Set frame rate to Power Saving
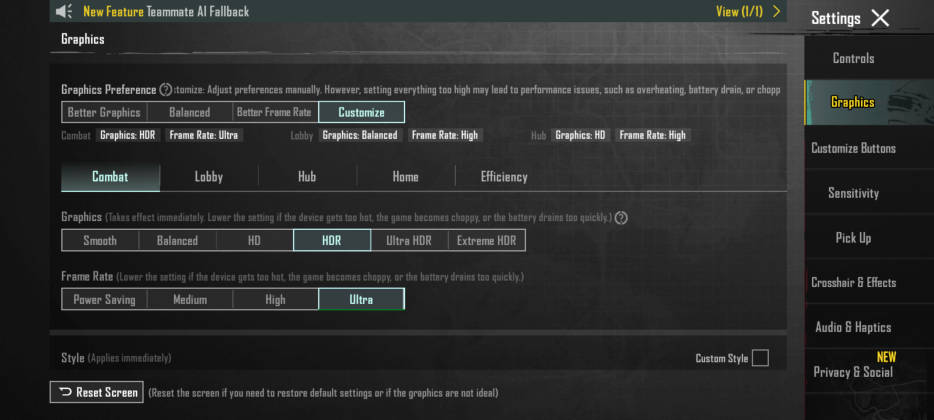934x420 pixels. 105,299
